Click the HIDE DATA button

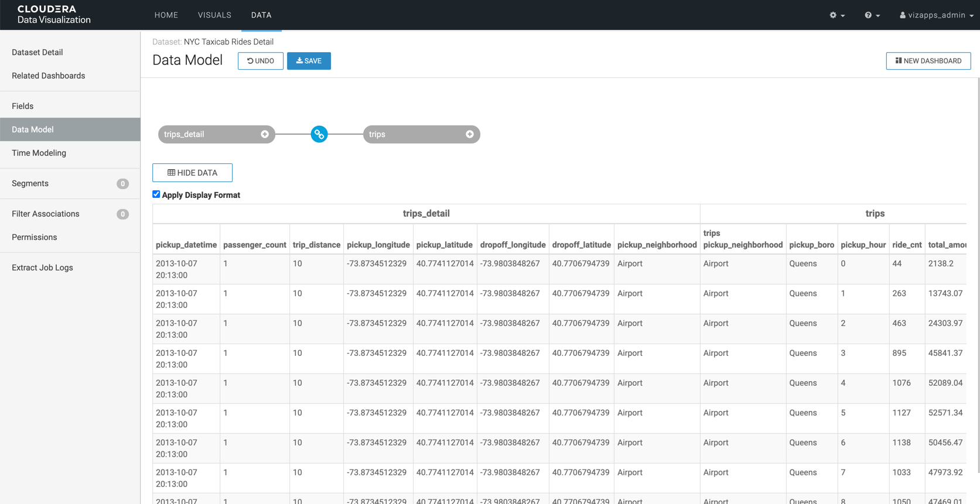click(192, 173)
